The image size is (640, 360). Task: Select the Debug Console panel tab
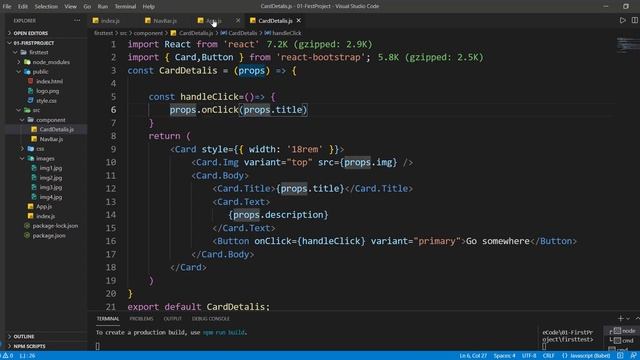(211, 319)
